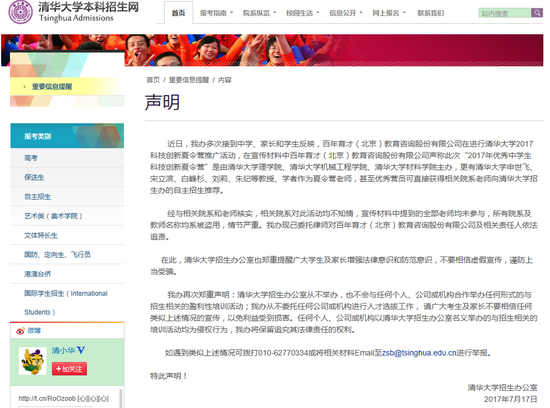This screenshot has width=550, height=408.
Task: Click the zsb@tsinghua.edu.cn email link
Action: [x=419, y=353]
